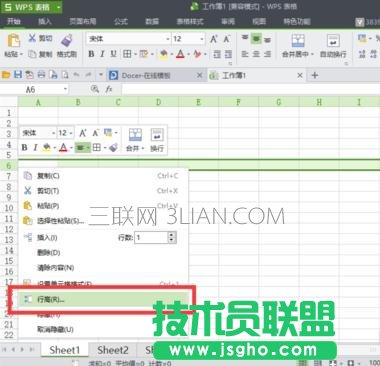Viewport: 380px width, 366px height.
Task: Decrease font size with the ribbon A- icon
Action: (227, 39)
